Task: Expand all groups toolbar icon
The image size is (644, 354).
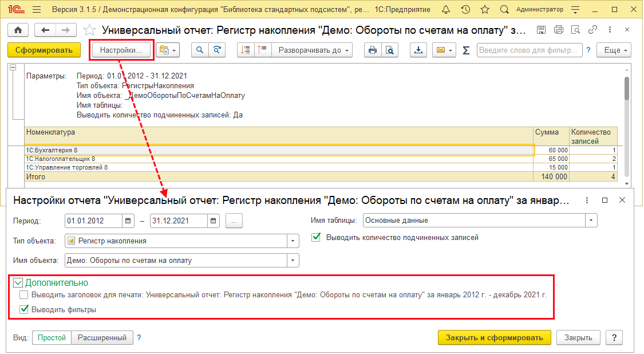Action: (x=246, y=50)
